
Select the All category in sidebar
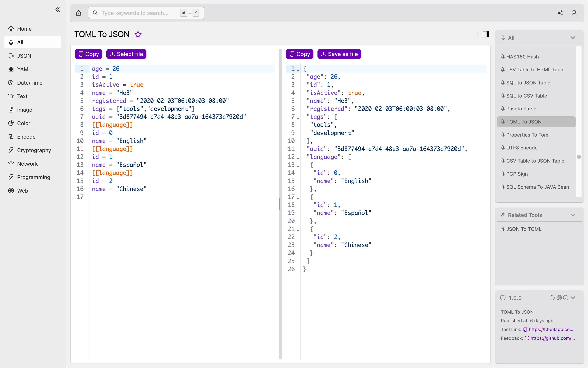tap(32, 42)
